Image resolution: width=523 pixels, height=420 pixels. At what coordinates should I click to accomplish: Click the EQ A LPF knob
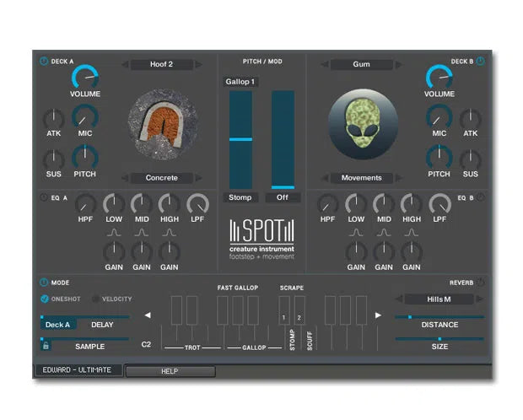pyautogui.click(x=197, y=204)
